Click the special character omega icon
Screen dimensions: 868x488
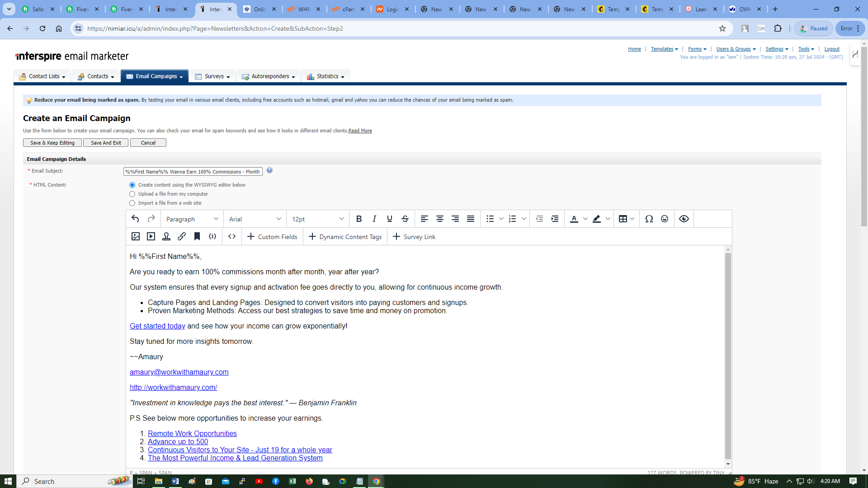(649, 219)
